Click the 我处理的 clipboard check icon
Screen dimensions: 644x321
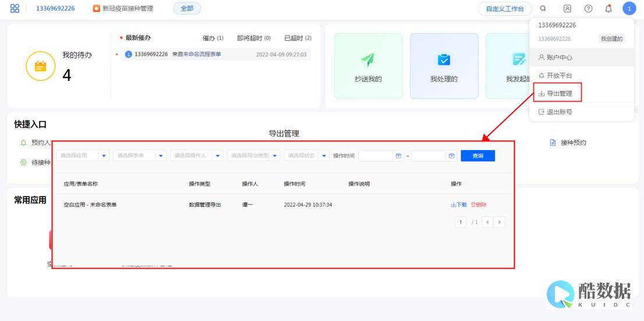coord(444,60)
